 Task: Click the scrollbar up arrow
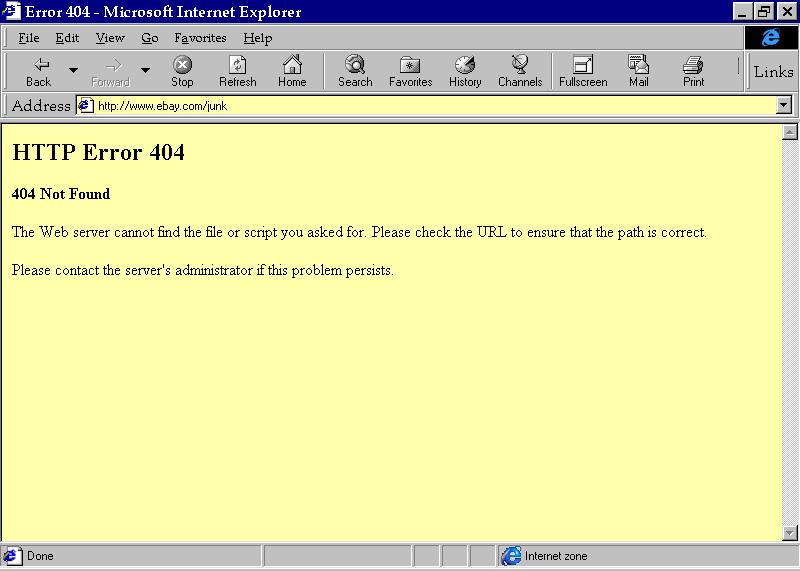click(x=789, y=132)
